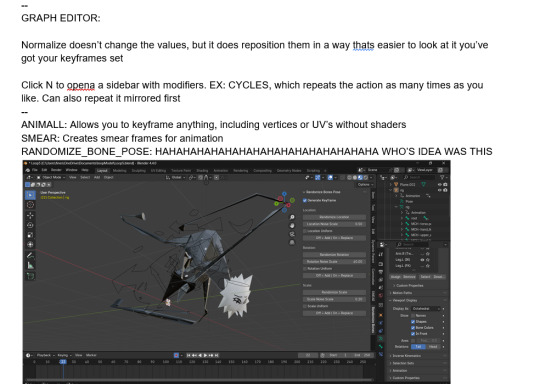Click the Blender logo menu icon

(x=28, y=170)
